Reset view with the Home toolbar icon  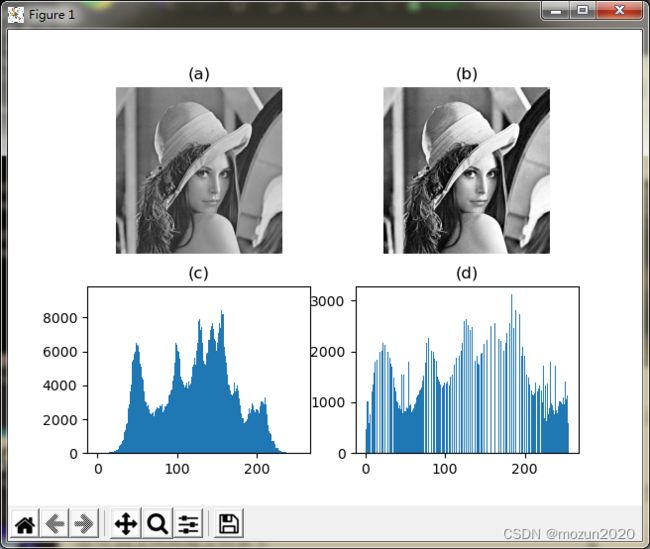click(x=25, y=524)
